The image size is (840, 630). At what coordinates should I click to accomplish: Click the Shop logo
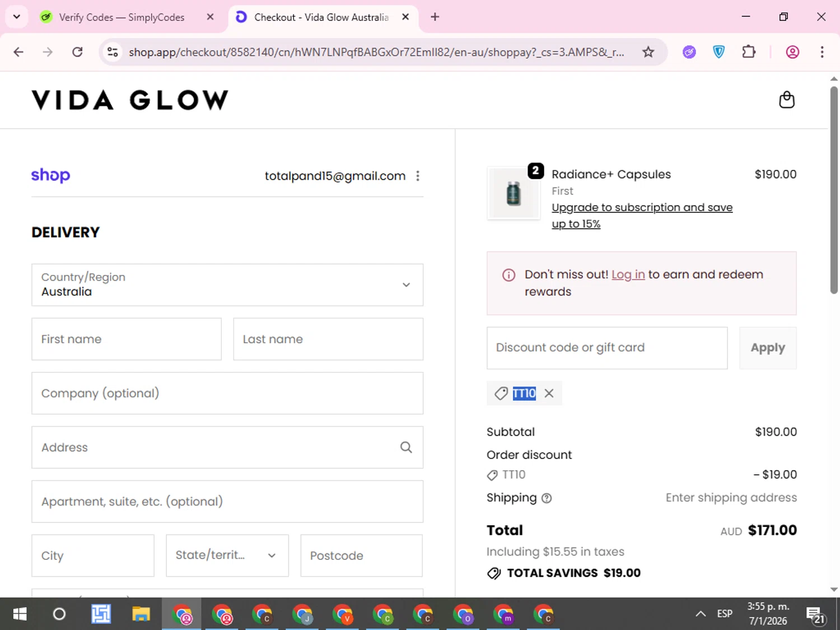click(x=50, y=175)
